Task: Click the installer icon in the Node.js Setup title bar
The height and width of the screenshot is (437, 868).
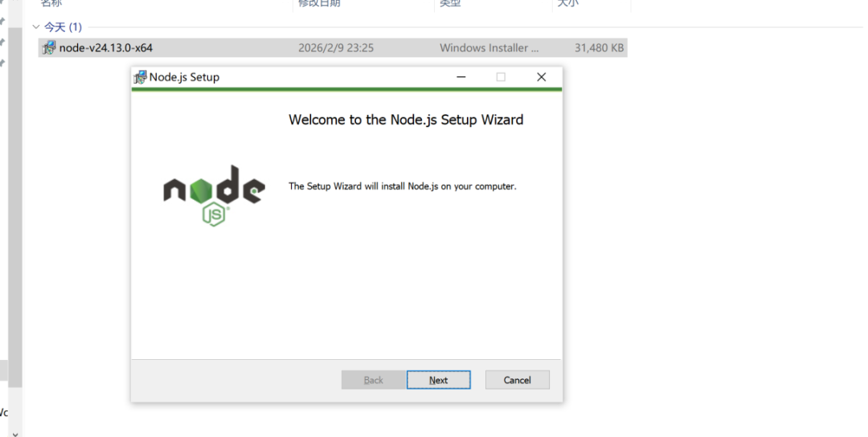Action: 140,77
